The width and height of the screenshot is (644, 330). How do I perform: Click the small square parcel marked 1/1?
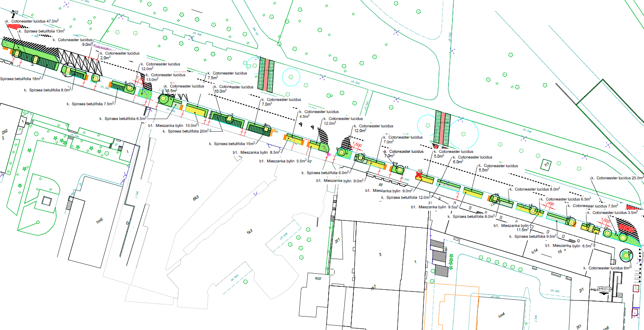(546, 165)
